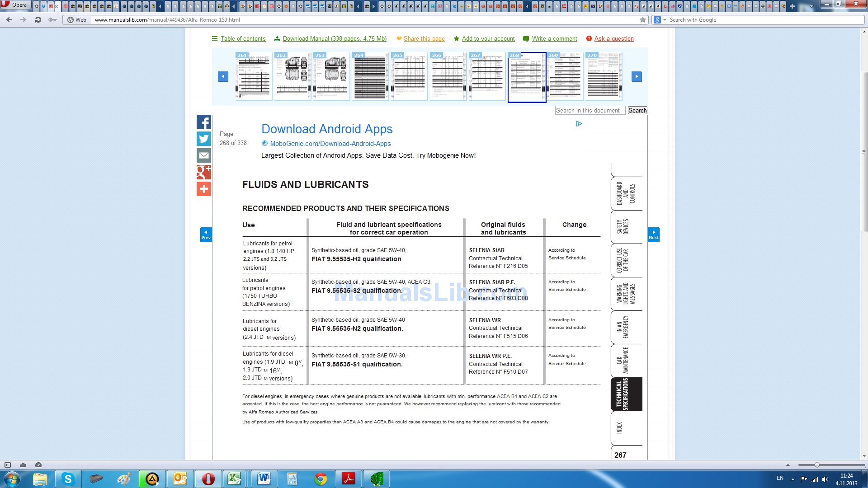This screenshot has width=868, height=488.
Task: Open Excel from the taskbar
Action: 234,479
